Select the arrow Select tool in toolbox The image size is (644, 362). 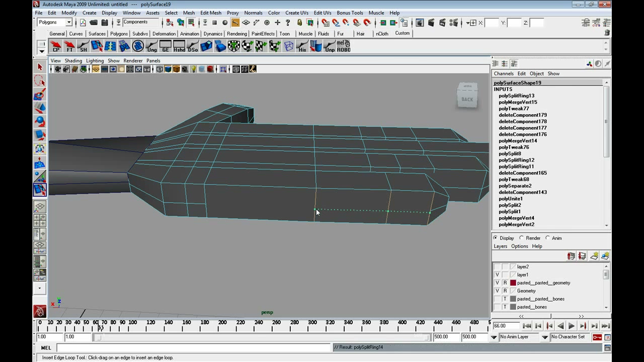tap(40, 67)
